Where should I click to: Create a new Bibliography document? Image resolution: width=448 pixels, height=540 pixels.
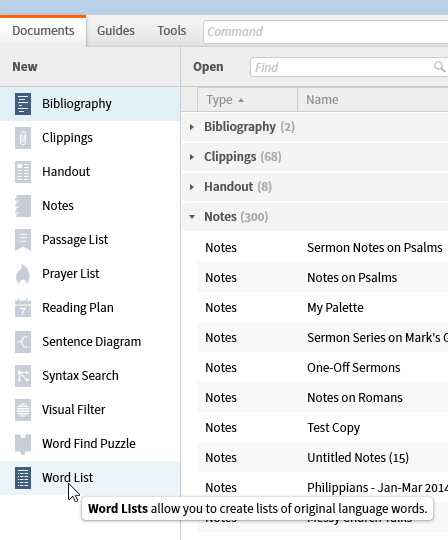(90, 104)
